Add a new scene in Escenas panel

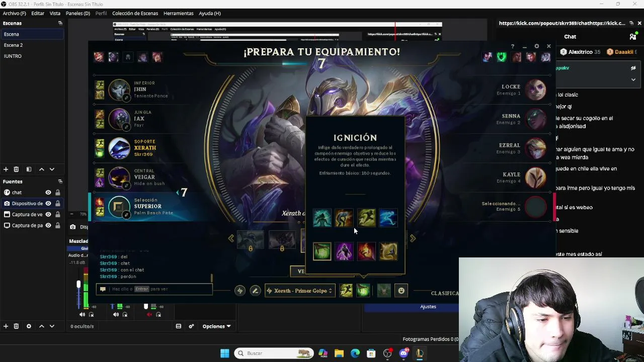coord(6,169)
